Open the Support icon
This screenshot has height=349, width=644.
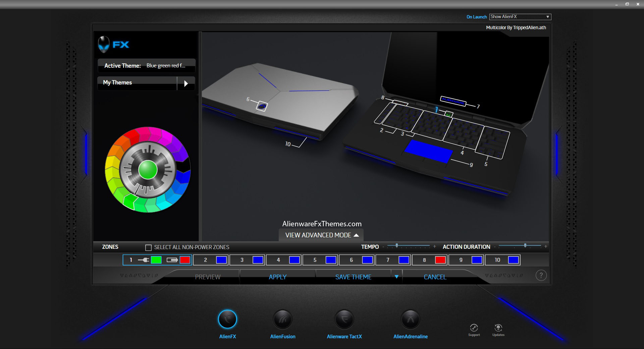474,328
